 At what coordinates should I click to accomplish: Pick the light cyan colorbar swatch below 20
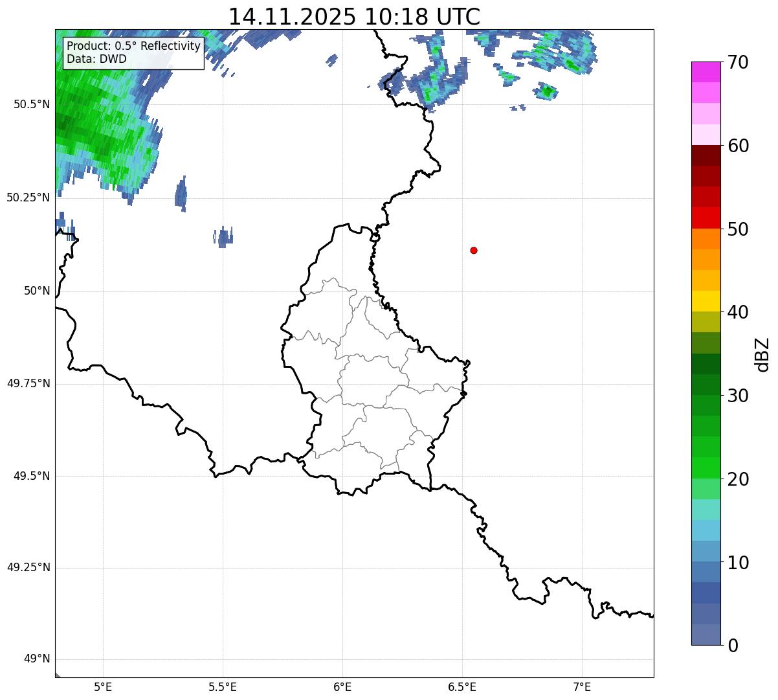click(x=706, y=510)
